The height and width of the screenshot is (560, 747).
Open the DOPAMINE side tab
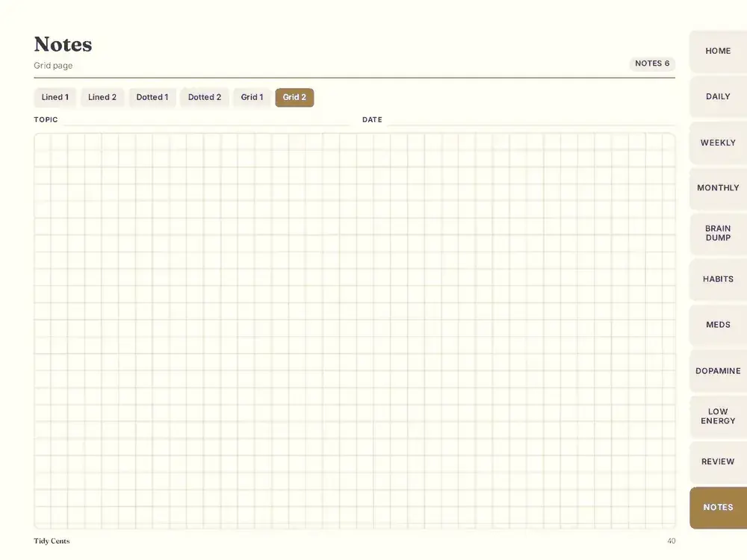pyautogui.click(x=718, y=370)
